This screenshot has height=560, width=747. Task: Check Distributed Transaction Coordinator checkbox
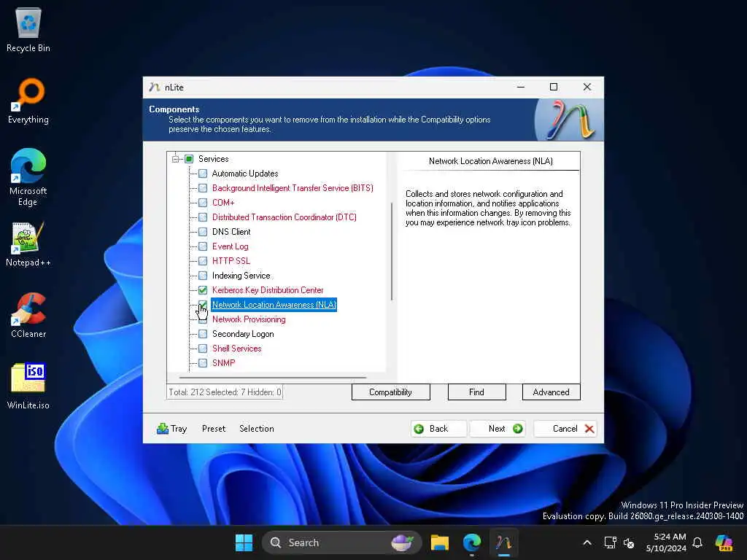203,217
